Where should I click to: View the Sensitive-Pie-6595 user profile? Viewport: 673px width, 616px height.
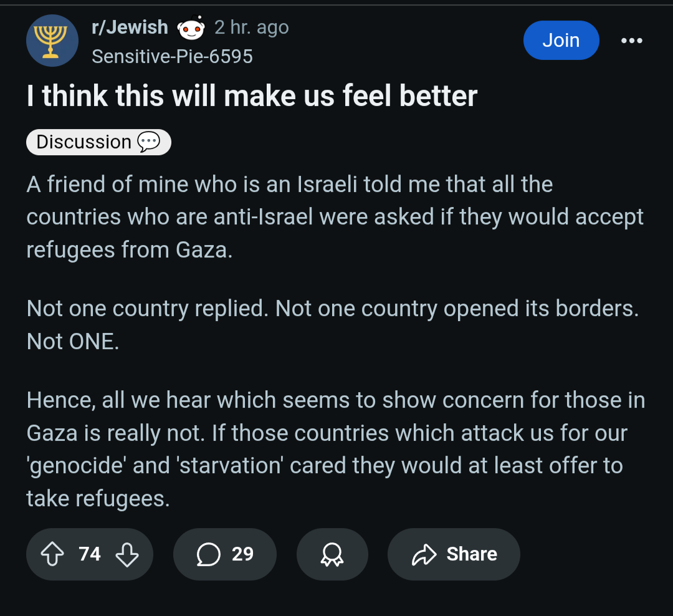172,57
